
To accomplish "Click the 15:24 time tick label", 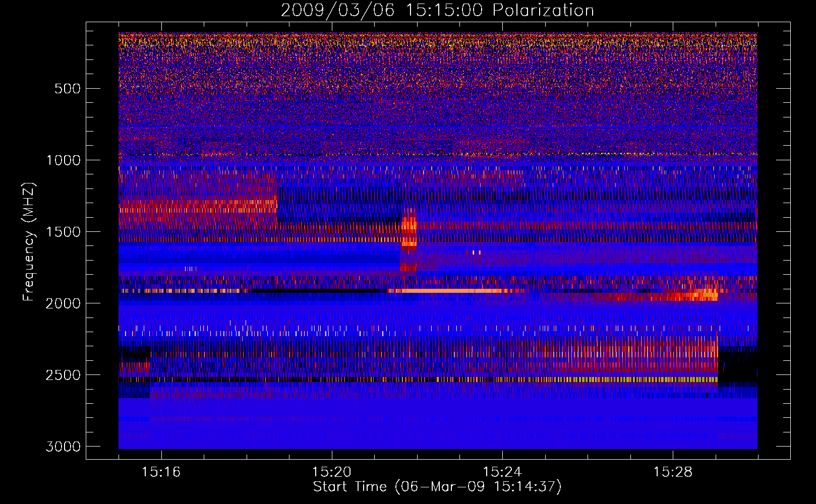I will pyautogui.click(x=502, y=472).
